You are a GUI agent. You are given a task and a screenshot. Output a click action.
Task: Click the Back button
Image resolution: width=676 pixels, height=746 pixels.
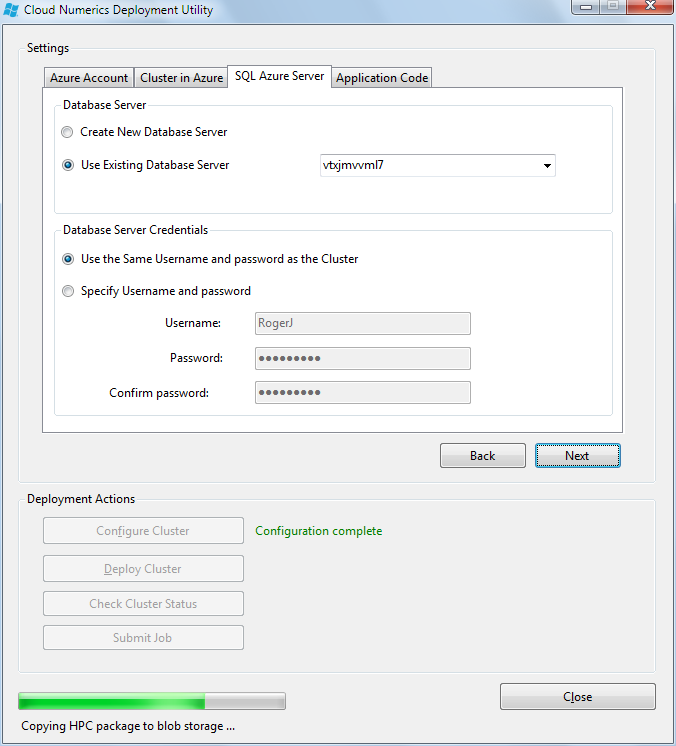(483, 456)
